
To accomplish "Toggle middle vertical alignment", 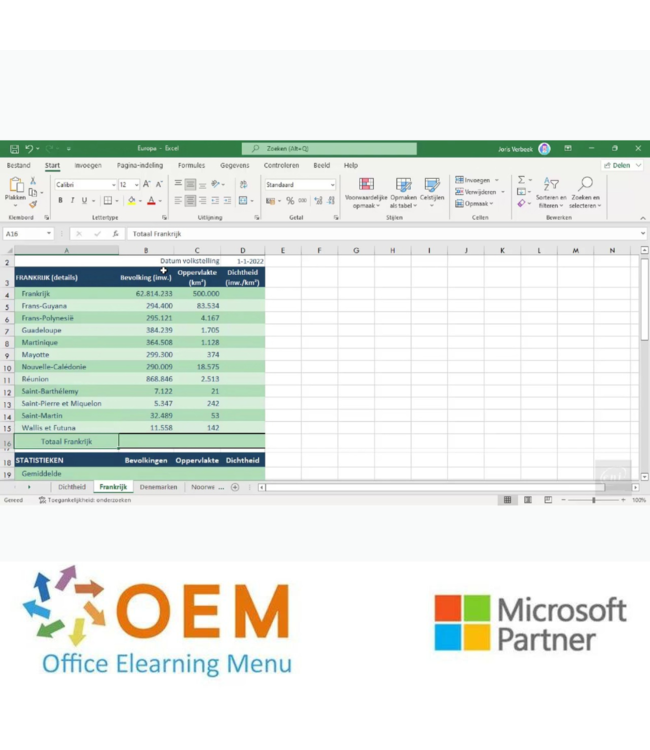I will (x=190, y=184).
